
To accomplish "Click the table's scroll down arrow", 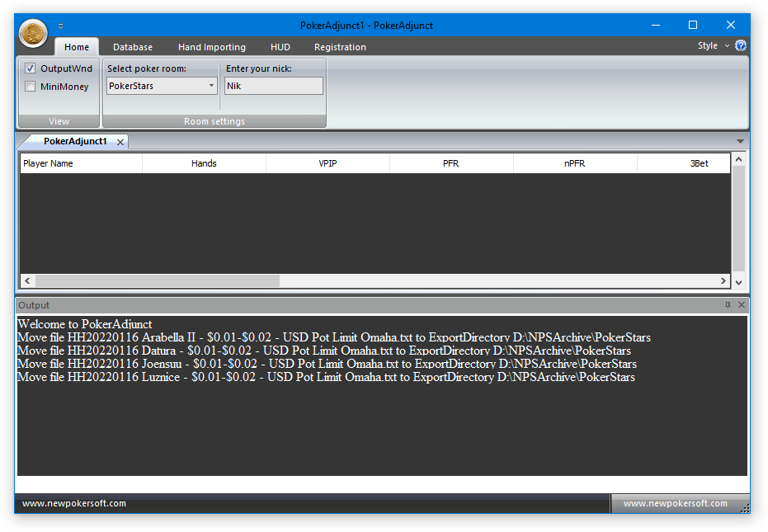I will (738, 282).
